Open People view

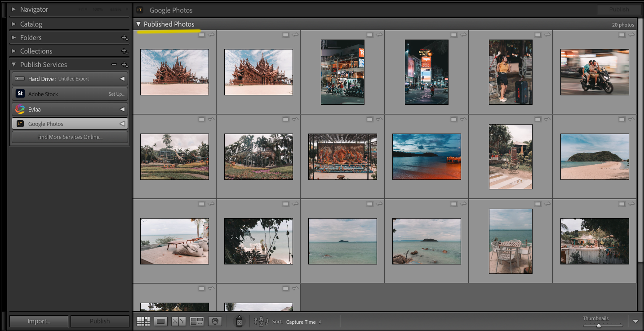[x=215, y=321]
